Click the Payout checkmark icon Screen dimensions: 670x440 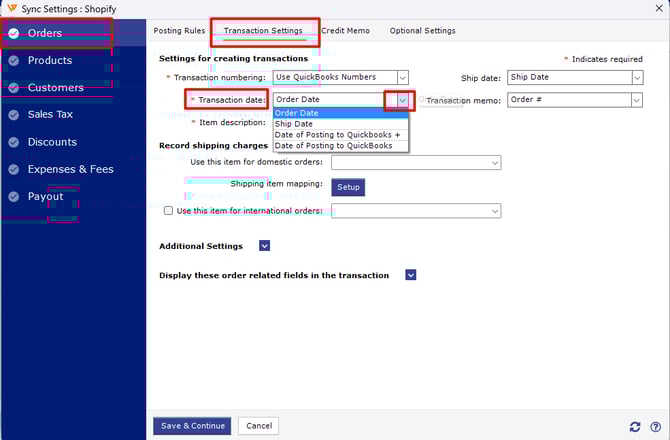point(14,197)
